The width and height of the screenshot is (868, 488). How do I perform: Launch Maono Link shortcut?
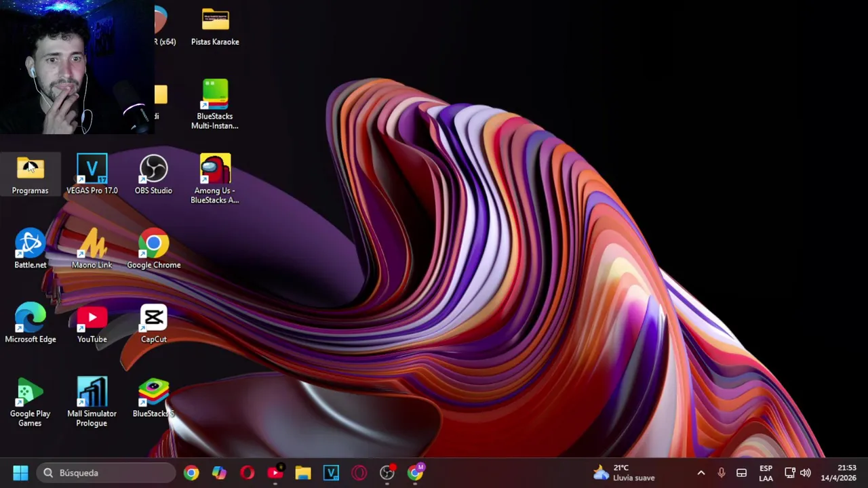(92, 250)
